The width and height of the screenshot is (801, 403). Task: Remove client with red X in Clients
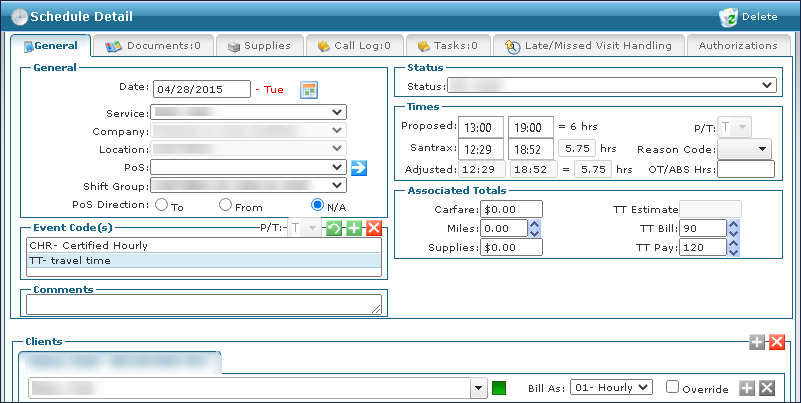point(777,342)
